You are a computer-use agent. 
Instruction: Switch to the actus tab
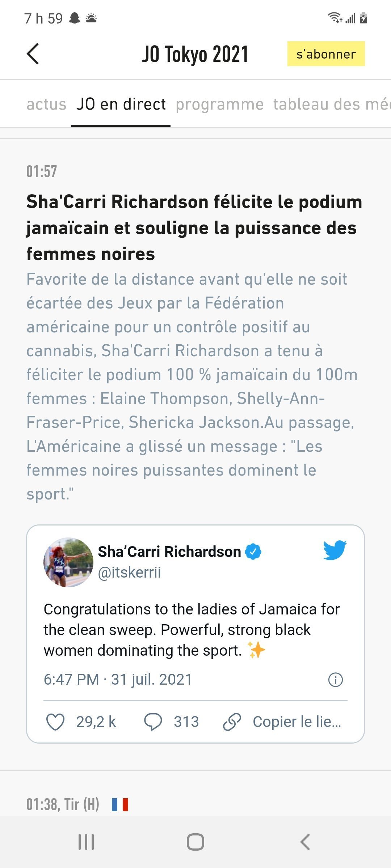tap(46, 104)
